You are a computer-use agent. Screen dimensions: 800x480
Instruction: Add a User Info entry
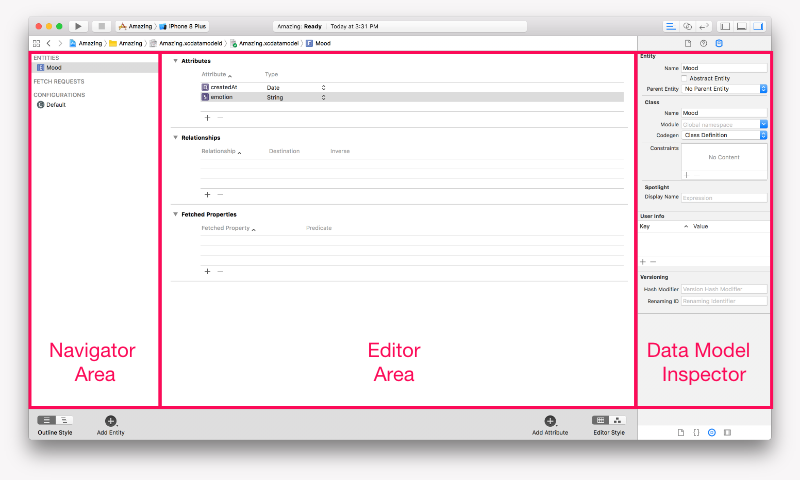pyautogui.click(x=643, y=262)
